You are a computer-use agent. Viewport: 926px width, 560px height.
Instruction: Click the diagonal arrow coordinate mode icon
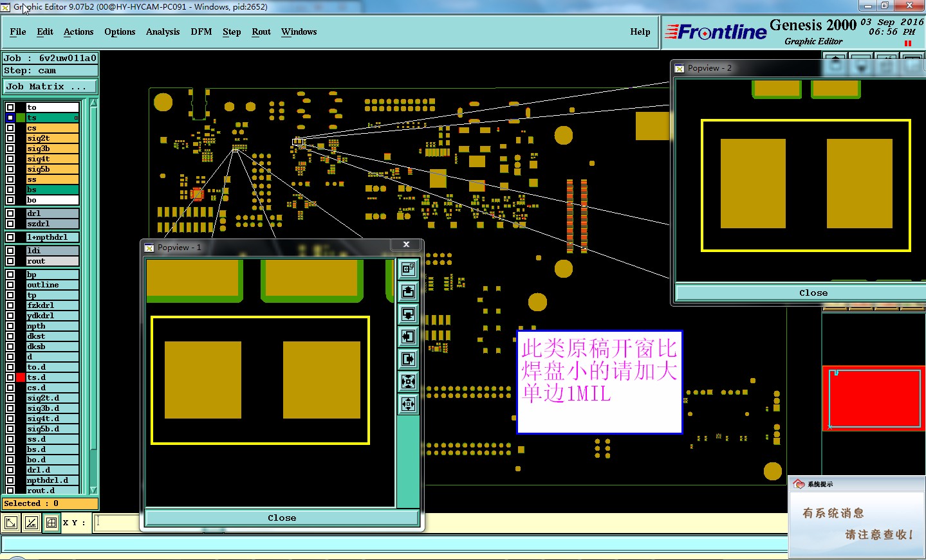coord(11,523)
